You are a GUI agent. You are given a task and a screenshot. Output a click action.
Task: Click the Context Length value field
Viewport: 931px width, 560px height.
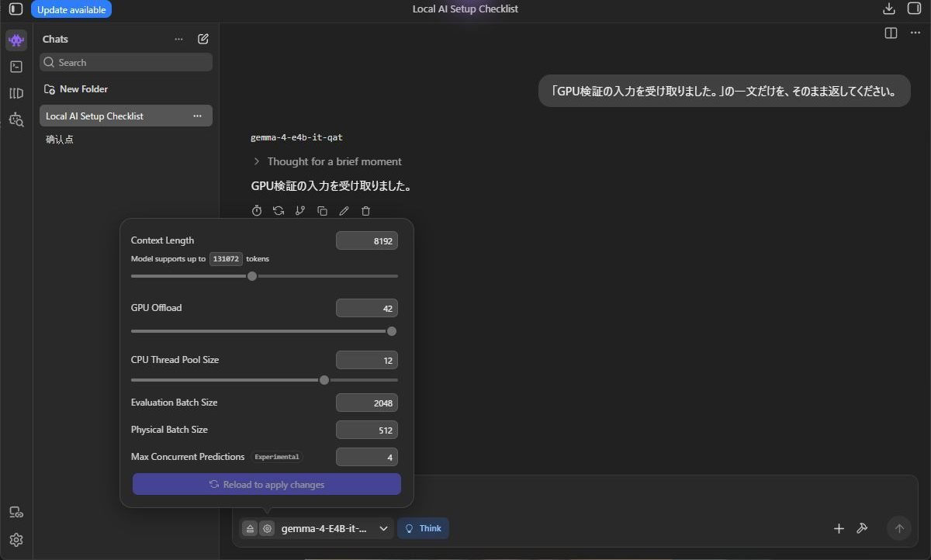367,241
